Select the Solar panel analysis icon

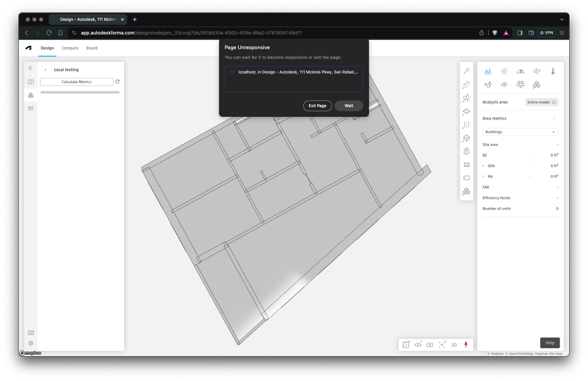click(520, 85)
